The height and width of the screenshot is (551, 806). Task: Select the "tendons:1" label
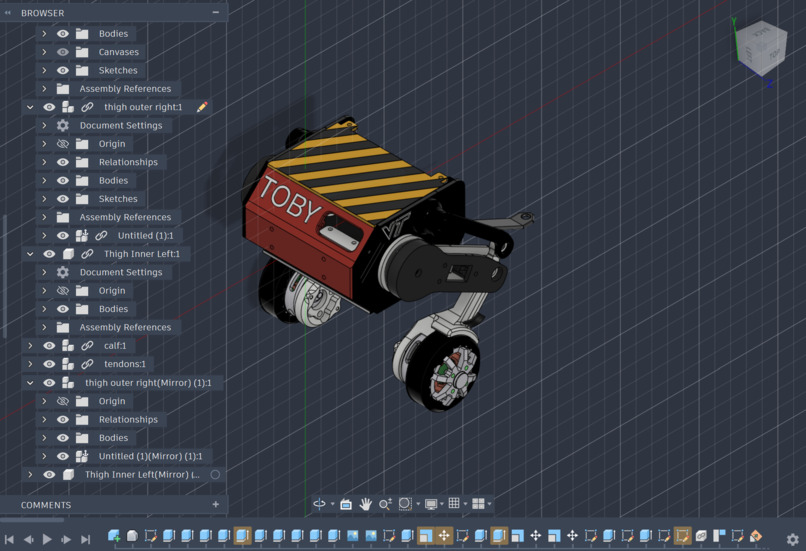[125, 364]
